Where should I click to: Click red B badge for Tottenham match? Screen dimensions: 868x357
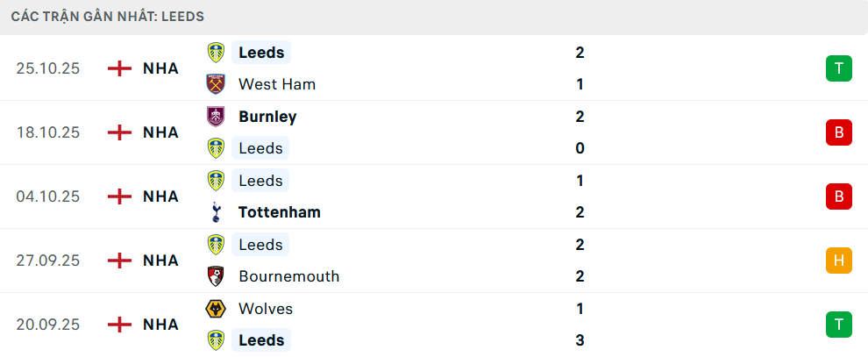click(x=838, y=196)
